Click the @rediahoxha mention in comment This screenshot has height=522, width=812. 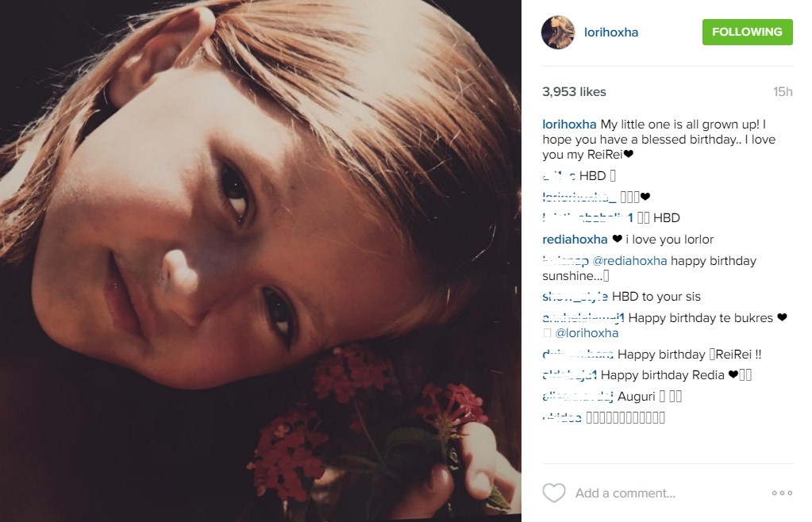coord(629,261)
